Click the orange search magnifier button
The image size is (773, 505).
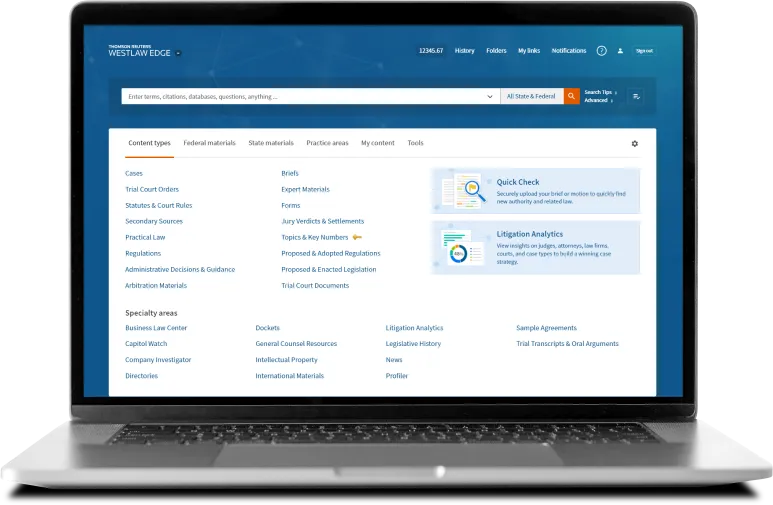click(x=571, y=96)
